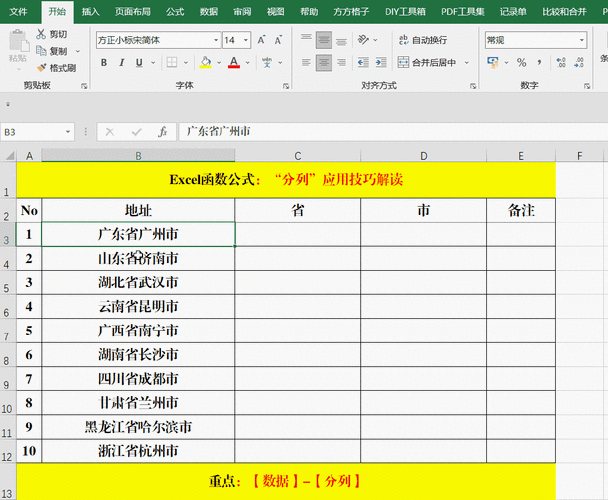Align text right

(x=341, y=62)
